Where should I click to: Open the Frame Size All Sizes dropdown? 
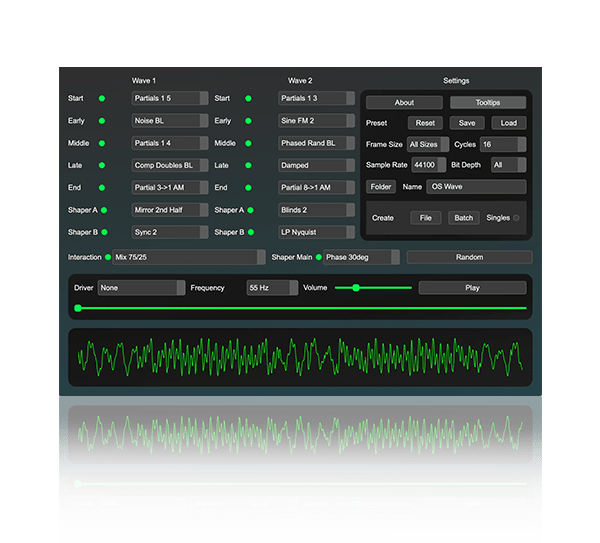[x=428, y=144]
